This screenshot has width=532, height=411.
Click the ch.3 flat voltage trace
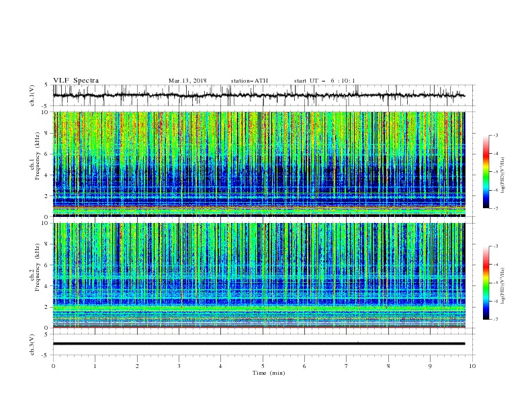tap(259, 344)
